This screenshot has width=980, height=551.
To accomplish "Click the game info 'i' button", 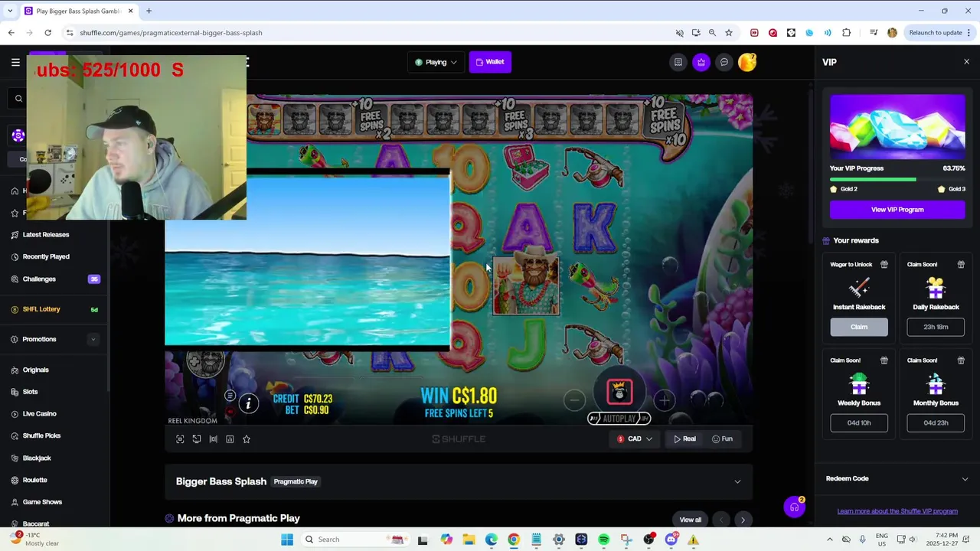I will 249,403.
